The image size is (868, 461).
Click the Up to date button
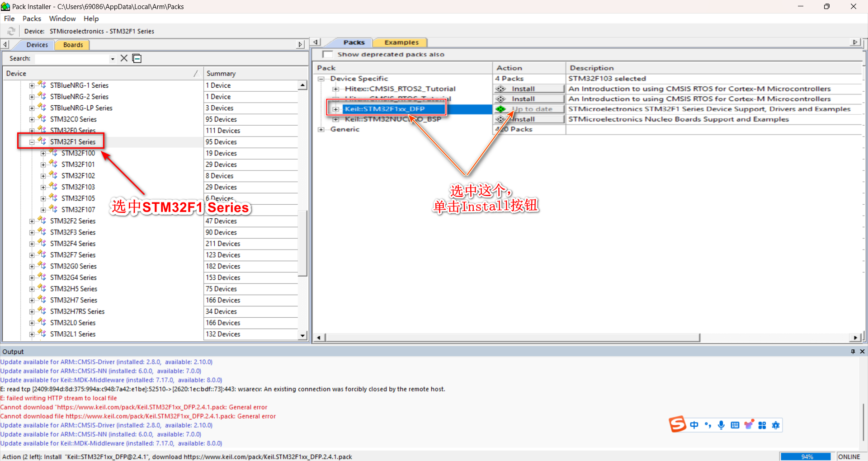529,109
